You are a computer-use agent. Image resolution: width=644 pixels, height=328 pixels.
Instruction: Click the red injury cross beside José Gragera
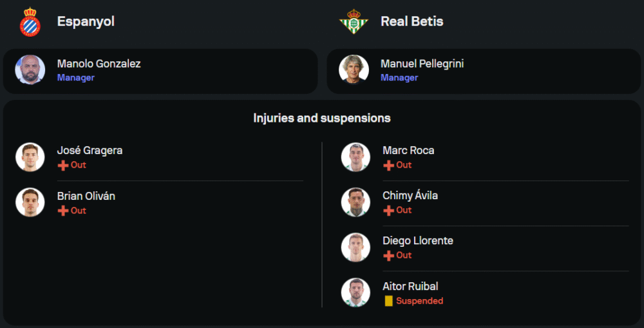click(63, 166)
